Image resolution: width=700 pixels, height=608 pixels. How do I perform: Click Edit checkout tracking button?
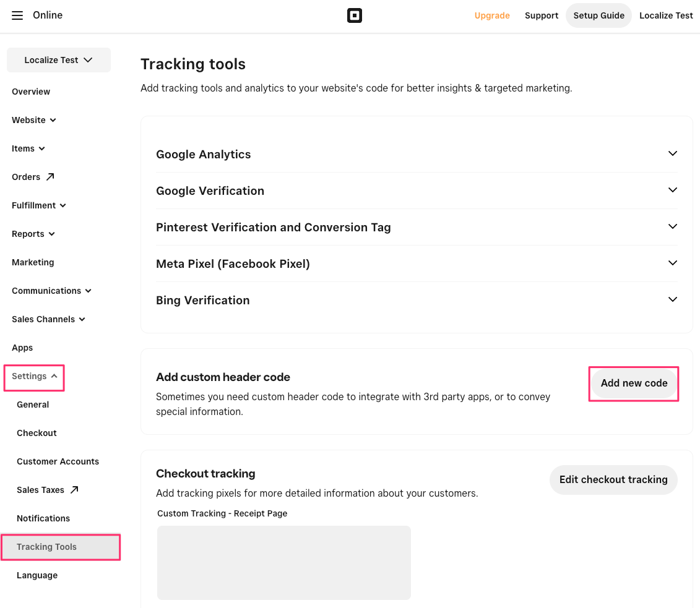point(613,480)
